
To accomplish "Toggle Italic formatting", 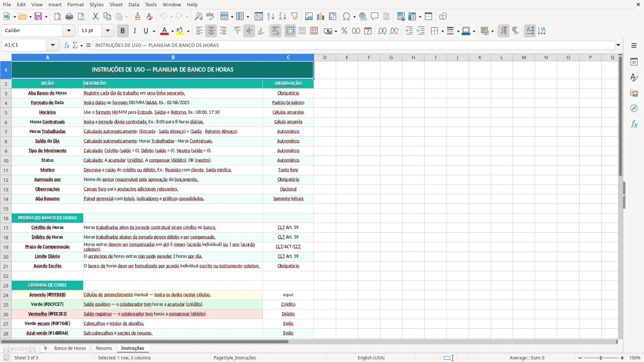I will (134, 31).
